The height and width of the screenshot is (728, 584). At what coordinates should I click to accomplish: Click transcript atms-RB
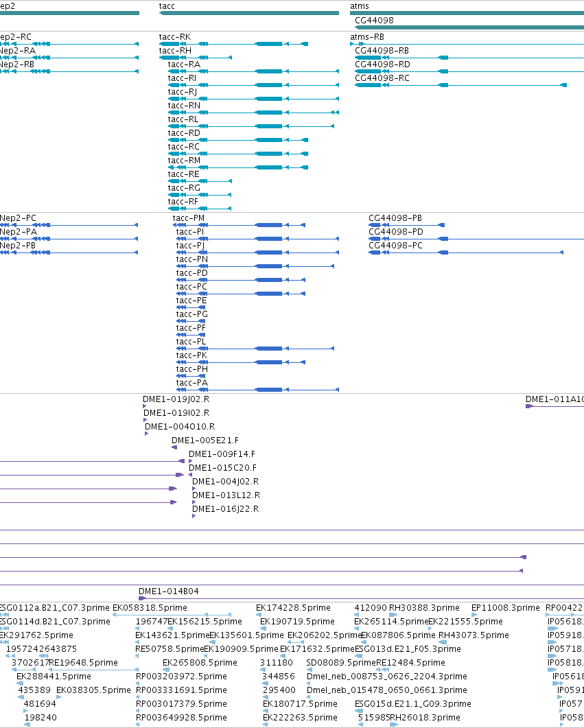pyautogui.click(x=467, y=44)
